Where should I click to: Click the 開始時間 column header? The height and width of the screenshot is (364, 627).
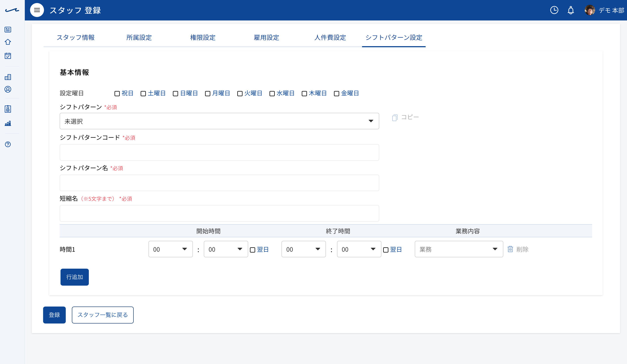coord(208,231)
